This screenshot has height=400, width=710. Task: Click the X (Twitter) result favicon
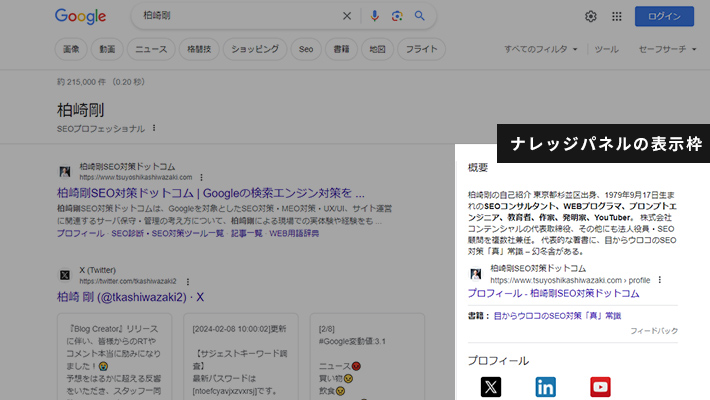65,275
